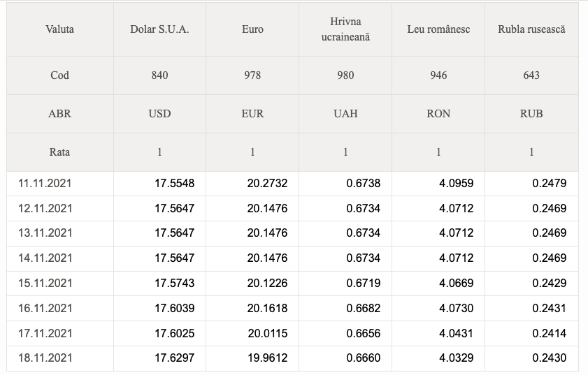Select hryvnia rate 0.6682
Viewport: 588px width, 375px height.
[x=363, y=308]
